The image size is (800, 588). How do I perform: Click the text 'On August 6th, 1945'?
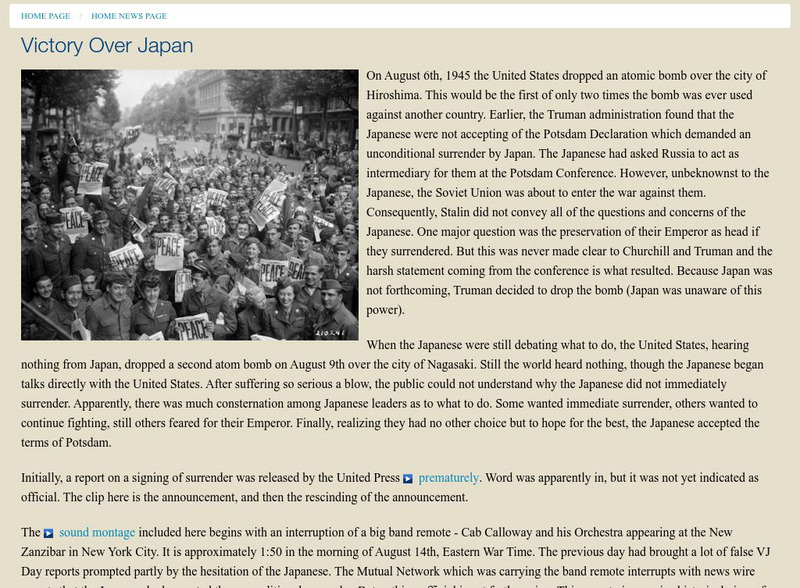click(418, 76)
